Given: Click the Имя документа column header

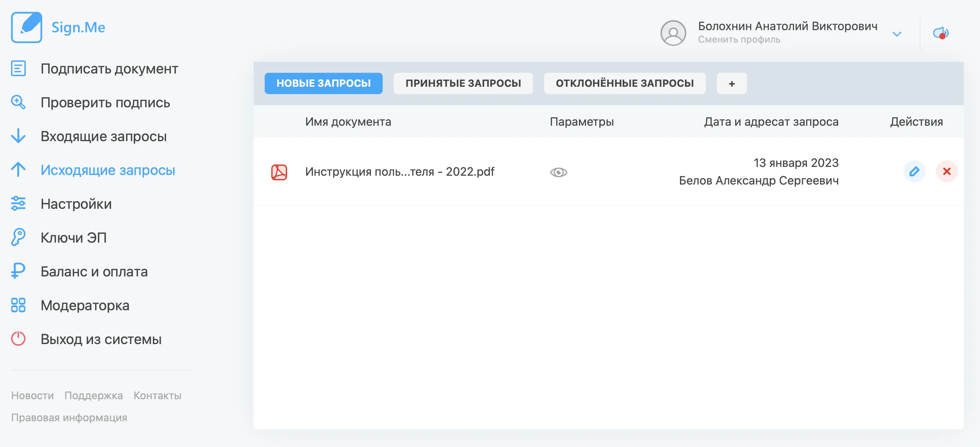Looking at the screenshot, I should [x=348, y=122].
